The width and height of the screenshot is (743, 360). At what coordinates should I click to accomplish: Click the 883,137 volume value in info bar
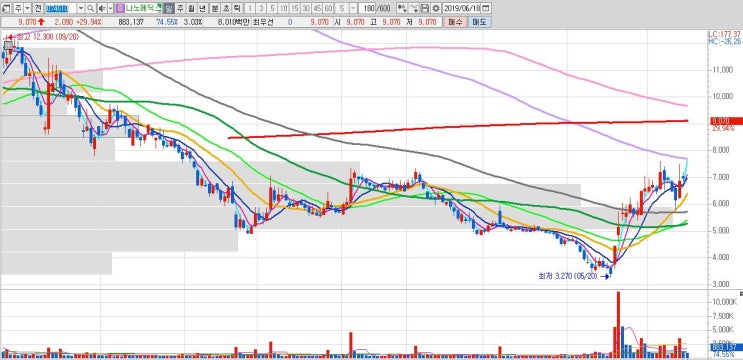tap(131, 22)
